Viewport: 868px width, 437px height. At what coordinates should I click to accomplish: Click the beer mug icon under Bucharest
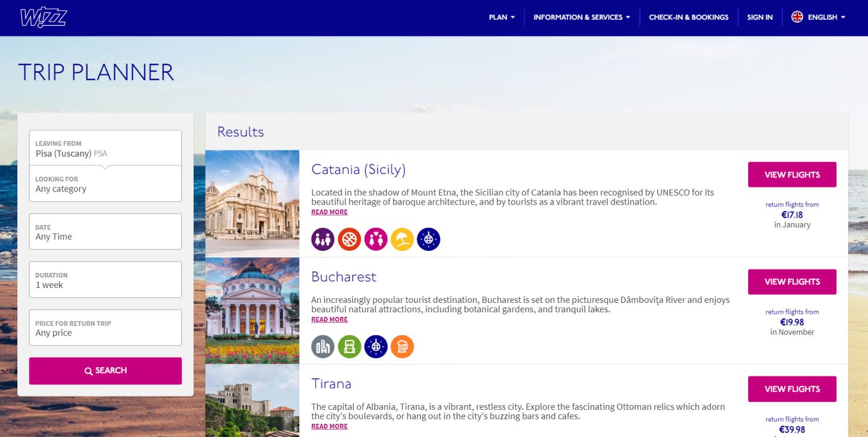pos(402,347)
